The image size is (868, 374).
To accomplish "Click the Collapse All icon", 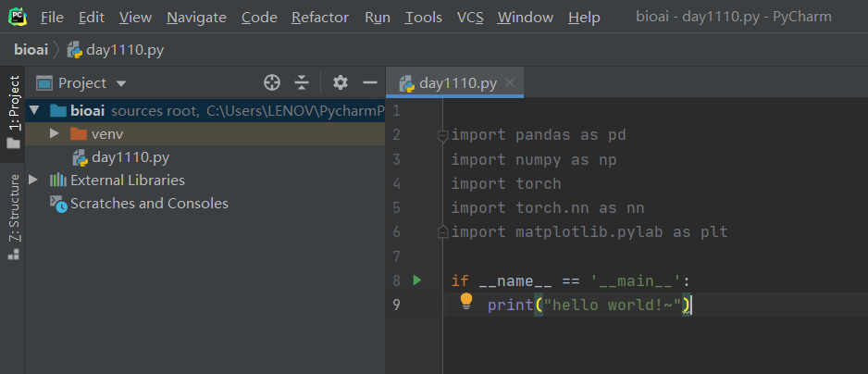I will 301,83.
